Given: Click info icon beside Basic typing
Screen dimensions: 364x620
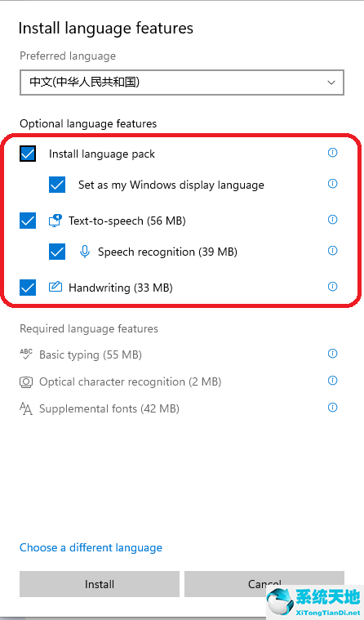Looking at the screenshot, I should click(333, 354).
